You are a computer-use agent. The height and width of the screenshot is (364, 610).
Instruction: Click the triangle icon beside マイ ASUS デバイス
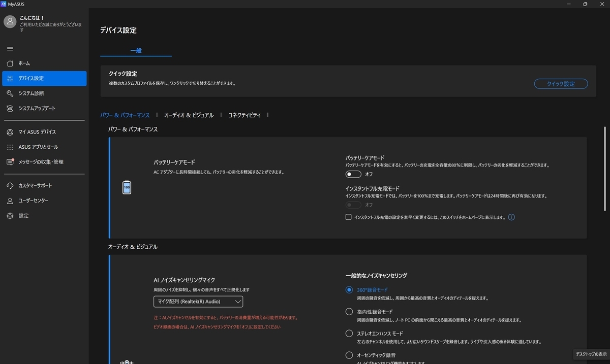point(10,132)
